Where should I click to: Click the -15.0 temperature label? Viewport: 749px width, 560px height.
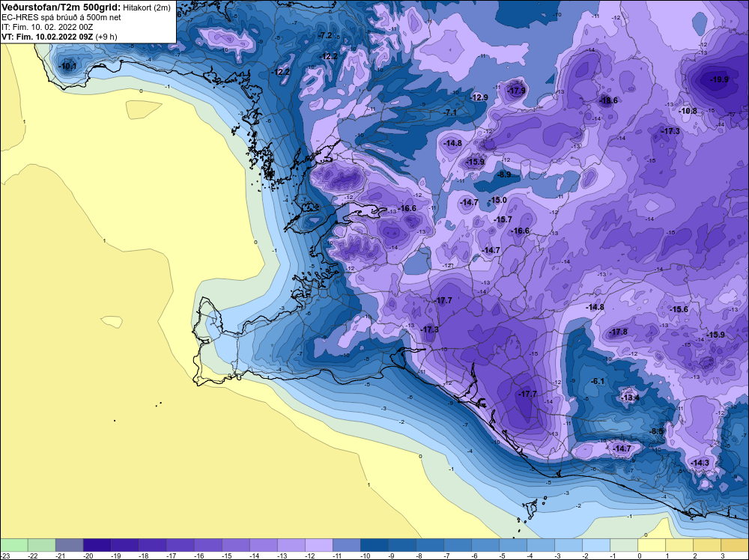[497, 200]
